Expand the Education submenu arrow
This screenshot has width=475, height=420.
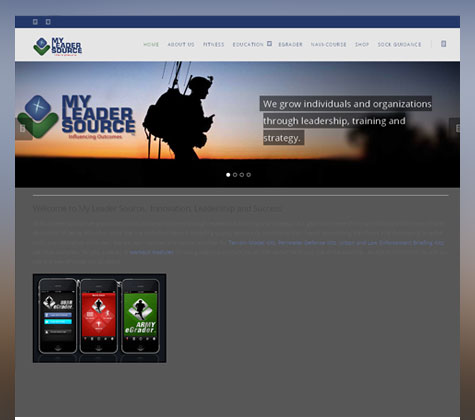pos(269,44)
